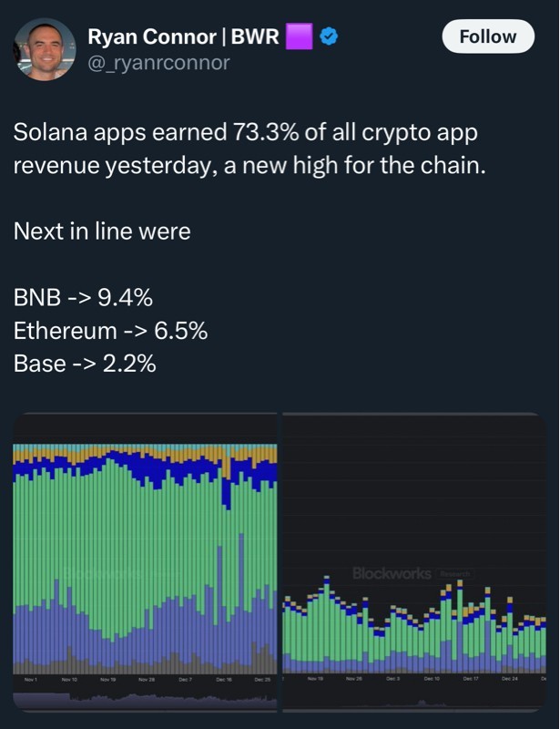Click the Dec 17 axis label on right chart
This screenshot has height=729, width=560.
pos(471,680)
